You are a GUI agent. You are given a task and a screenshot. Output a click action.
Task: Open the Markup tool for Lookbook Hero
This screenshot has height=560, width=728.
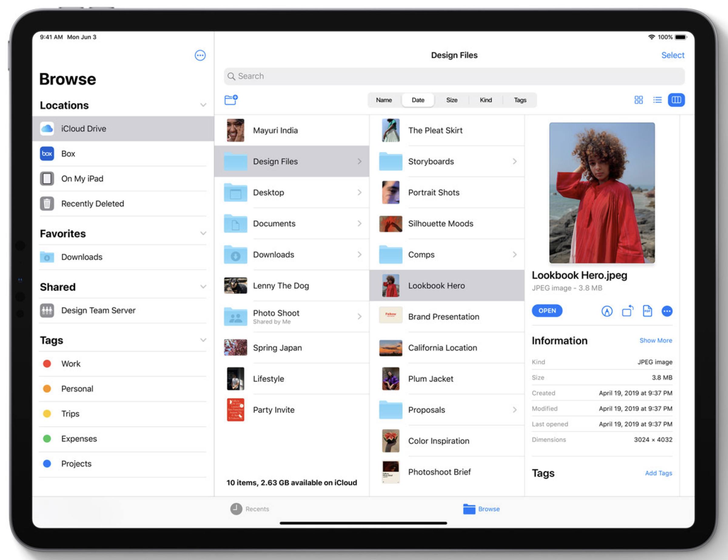pos(607,311)
